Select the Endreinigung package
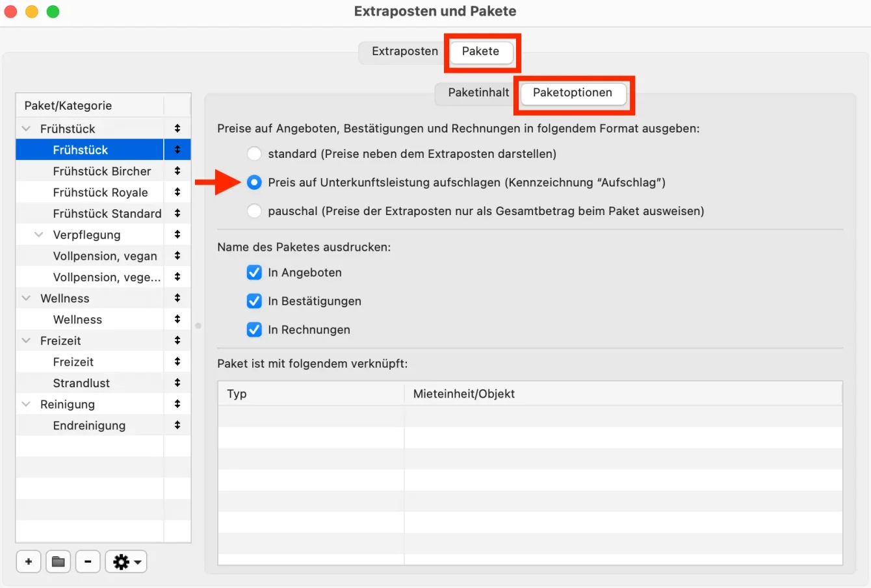Screen dimensions: 871x588 (90, 426)
